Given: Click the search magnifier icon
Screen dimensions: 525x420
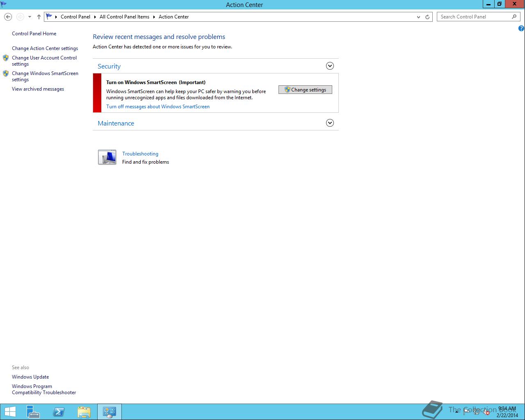Looking at the screenshot, I should pos(514,17).
